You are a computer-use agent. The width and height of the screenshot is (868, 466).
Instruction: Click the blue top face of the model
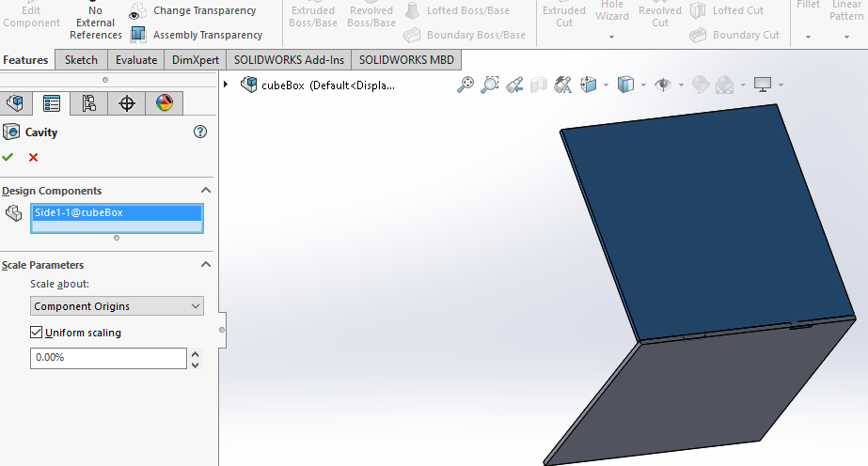pyautogui.click(x=708, y=221)
